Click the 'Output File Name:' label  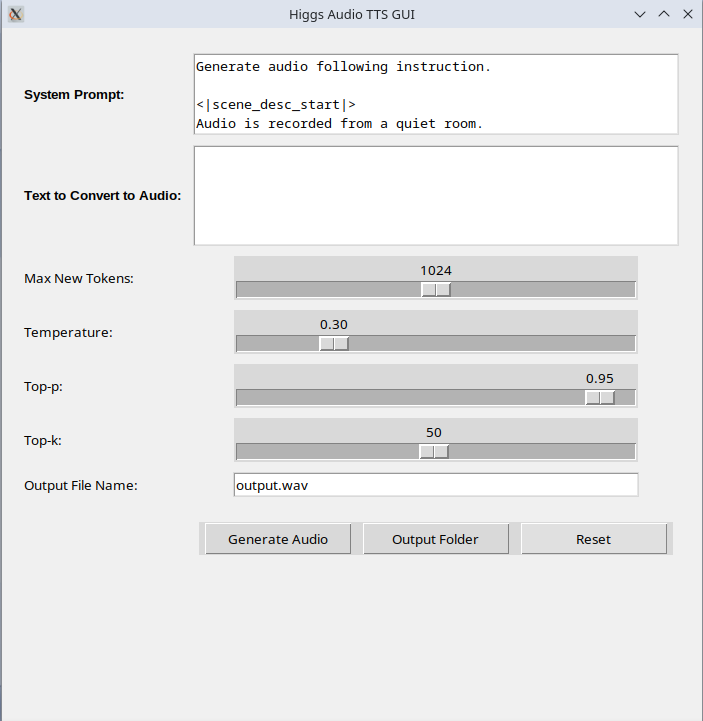[80, 486]
